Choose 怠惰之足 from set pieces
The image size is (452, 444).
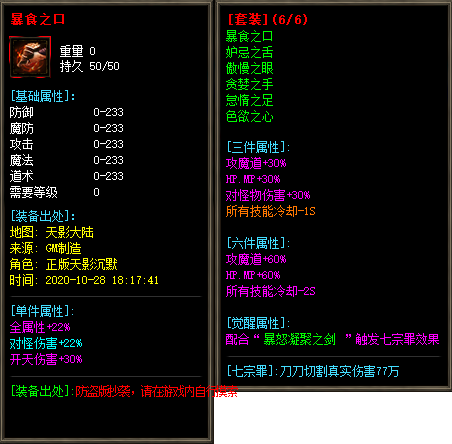(x=249, y=100)
